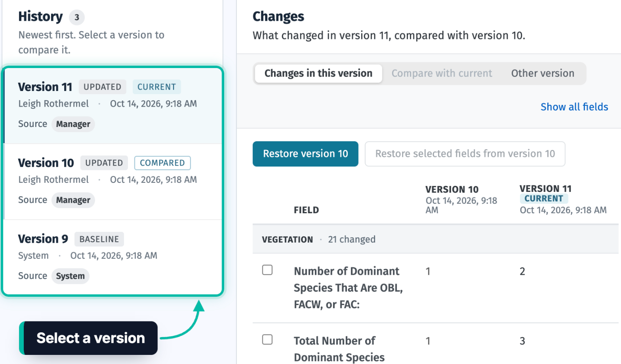The image size is (621, 364).
Task: Click the History heading
Action: pyautogui.click(x=40, y=17)
